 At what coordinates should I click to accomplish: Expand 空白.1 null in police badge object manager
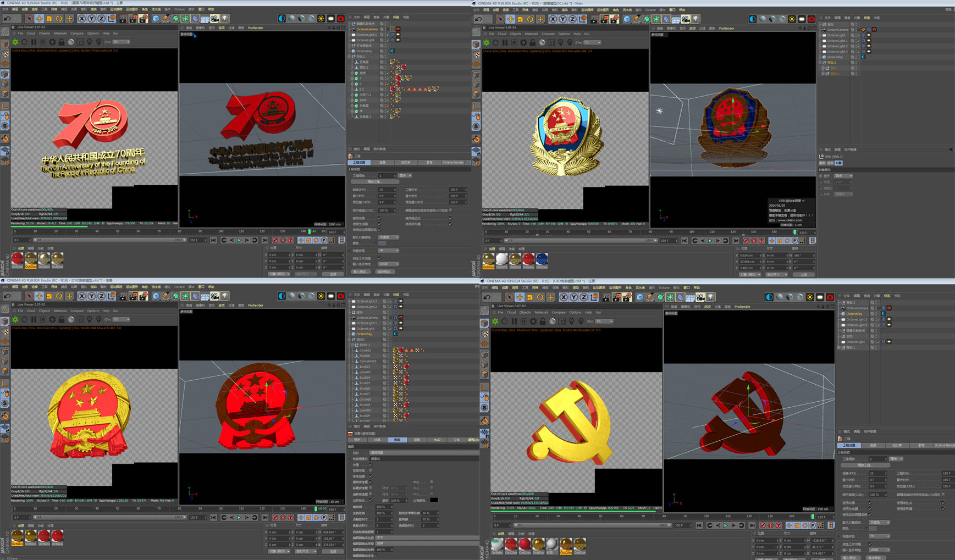[821, 63]
